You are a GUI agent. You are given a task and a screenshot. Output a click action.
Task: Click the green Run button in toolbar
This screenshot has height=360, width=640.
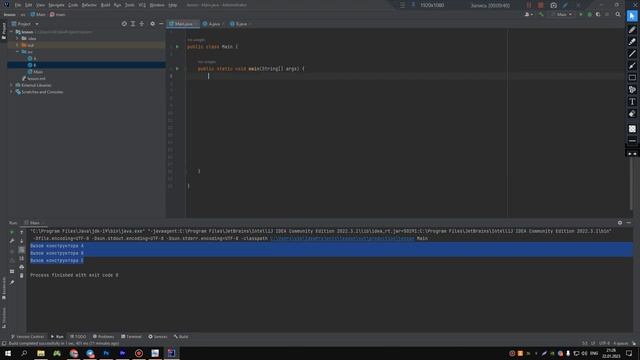(581, 15)
